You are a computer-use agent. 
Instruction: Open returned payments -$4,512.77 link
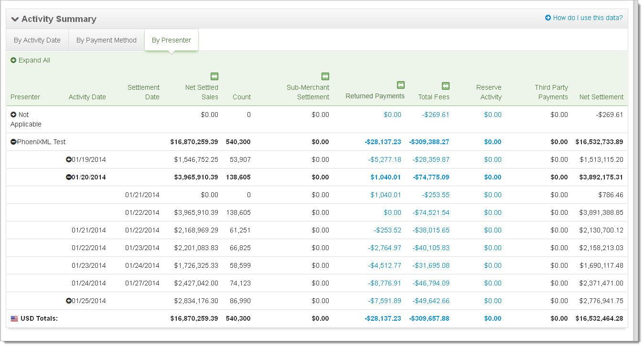pyautogui.click(x=385, y=265)
